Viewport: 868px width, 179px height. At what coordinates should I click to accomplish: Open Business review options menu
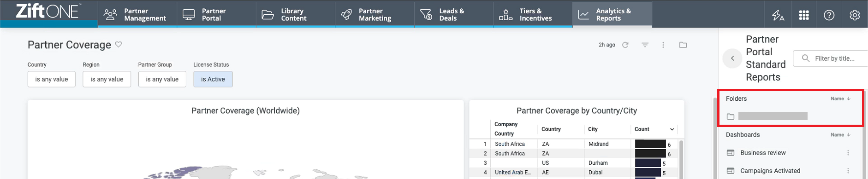tap(848, 153)
